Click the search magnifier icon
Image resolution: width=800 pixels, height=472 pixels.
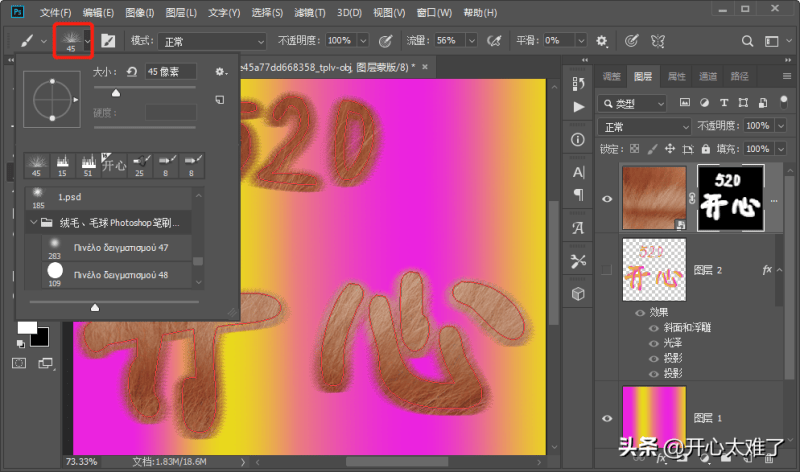pos(747,41)
